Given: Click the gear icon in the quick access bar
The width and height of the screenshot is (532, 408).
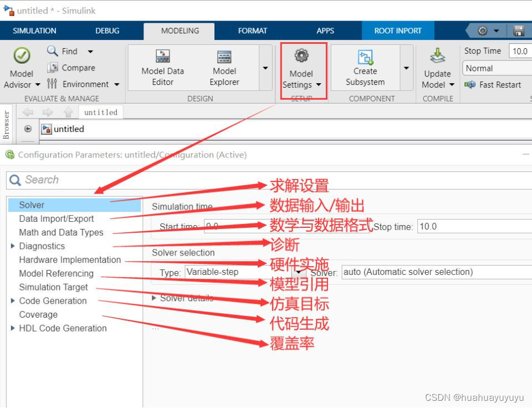Looking at the screenshot, I should (x=483, y=31).
